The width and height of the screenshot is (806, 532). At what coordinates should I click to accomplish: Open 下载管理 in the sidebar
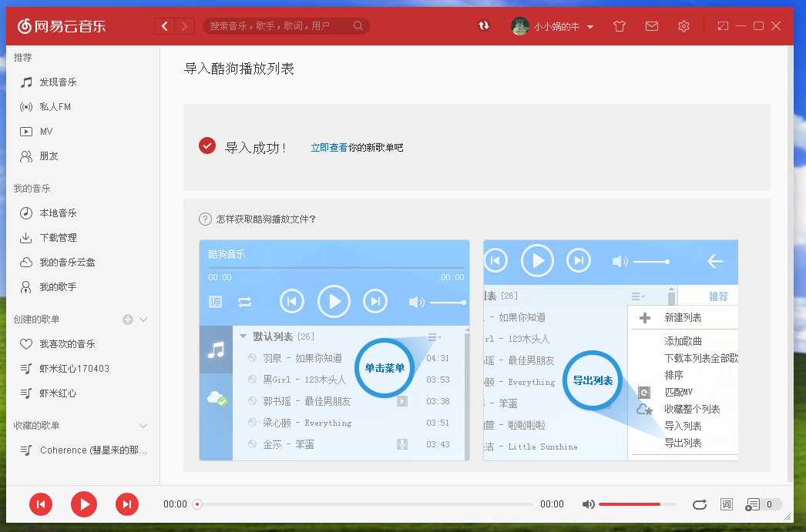click(x=82, y=238)
